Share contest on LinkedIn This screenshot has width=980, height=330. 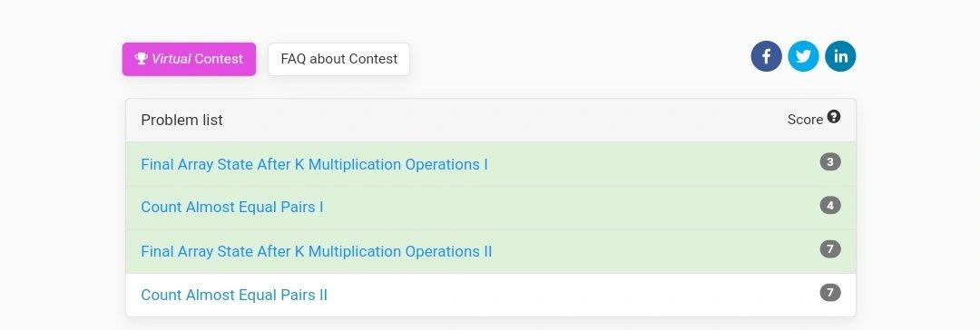tap(840, 56)
